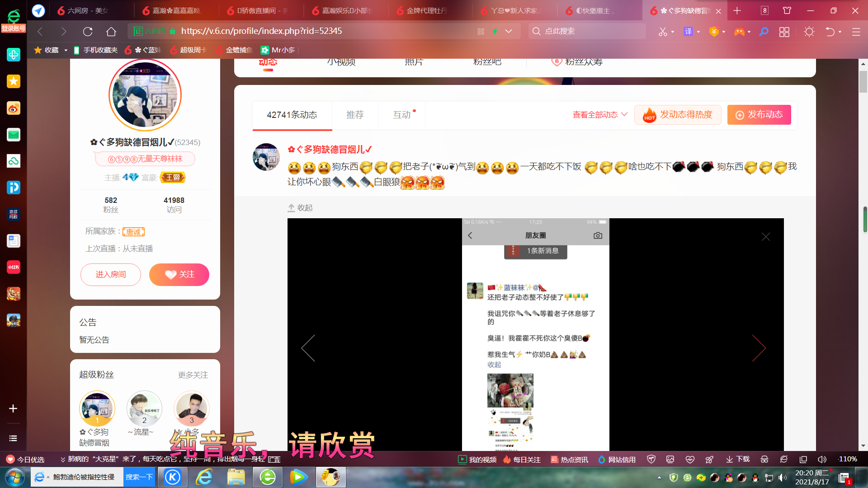
Task: Switch to 推荐 feed tab
Action: pyautogui.click(x=355, y=115)
